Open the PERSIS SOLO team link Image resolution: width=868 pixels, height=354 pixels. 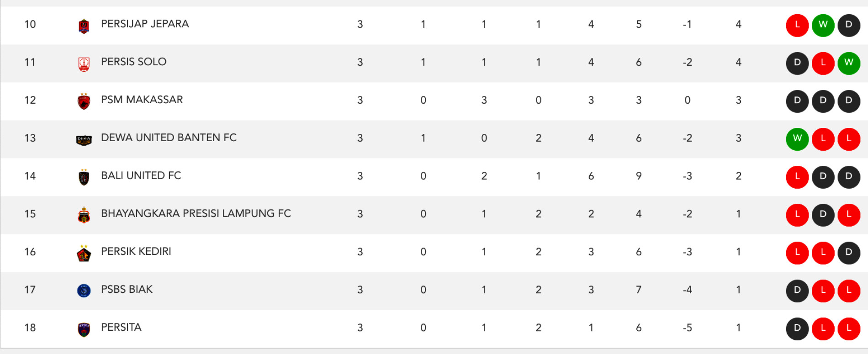pos(134,62)
